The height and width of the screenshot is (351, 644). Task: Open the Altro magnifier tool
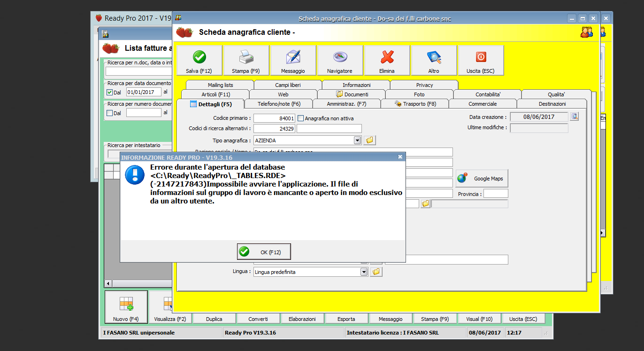[x=434, y=57]
